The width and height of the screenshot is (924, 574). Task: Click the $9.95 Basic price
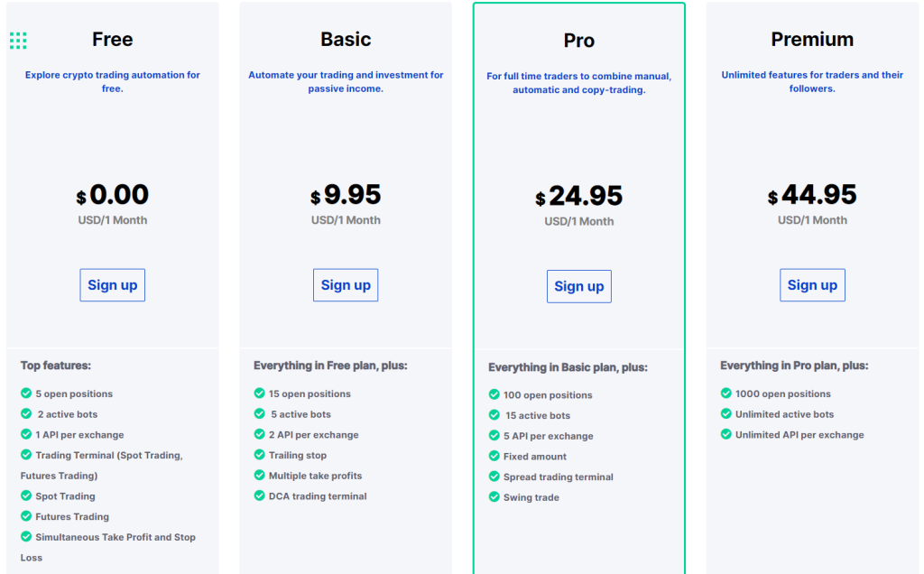pos(346,195)
